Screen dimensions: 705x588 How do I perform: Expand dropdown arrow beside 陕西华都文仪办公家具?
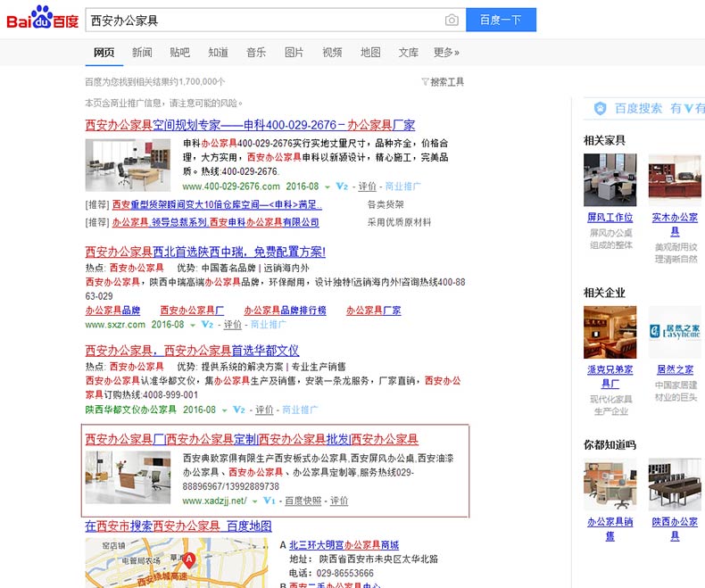click(224, 410)
